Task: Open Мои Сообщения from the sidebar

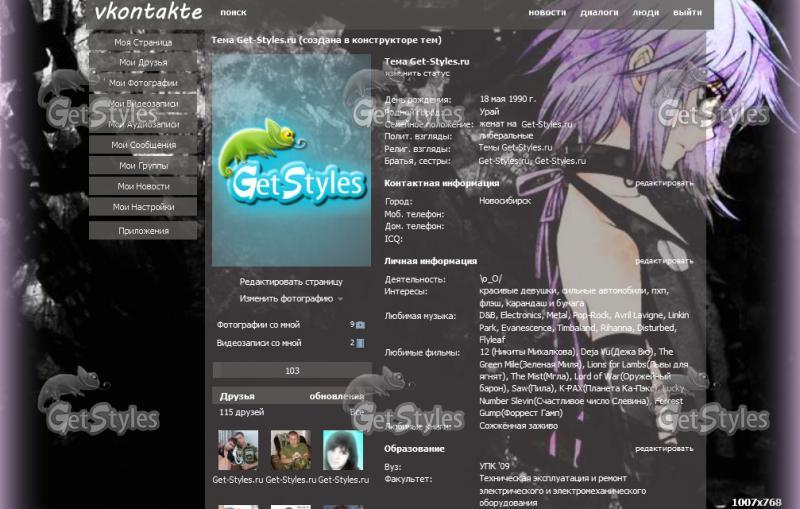Action: pyautogui.click(x=143, y=145)
